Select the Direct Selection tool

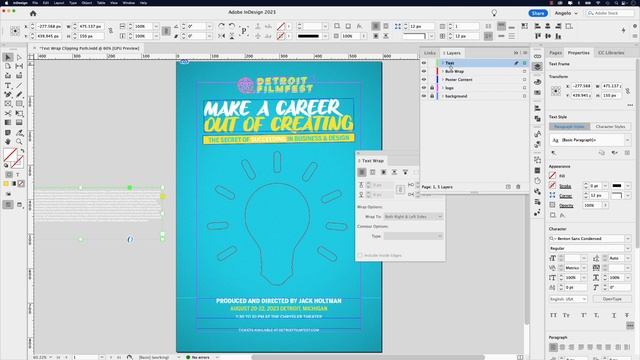[x=19, y=57]
